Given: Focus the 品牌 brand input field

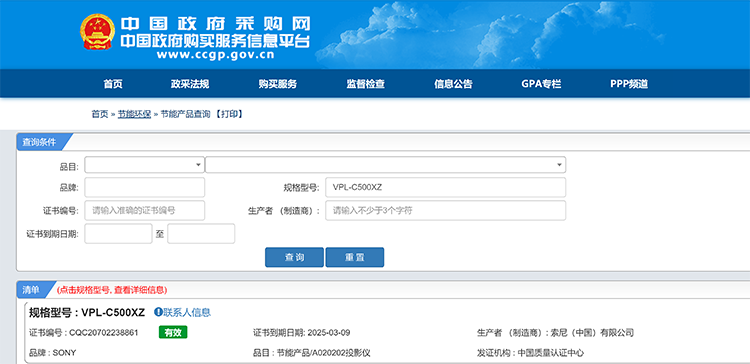Looking at the screenshot, I should coord(144,188).
